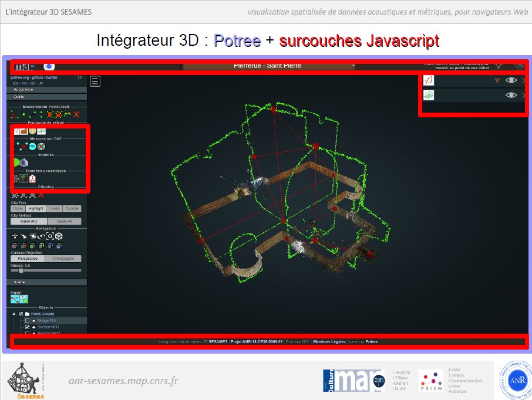This screenshot has width=532, height=400.
Task: Open the hamburger sidebar menu button
Action: tap(95, 82)
